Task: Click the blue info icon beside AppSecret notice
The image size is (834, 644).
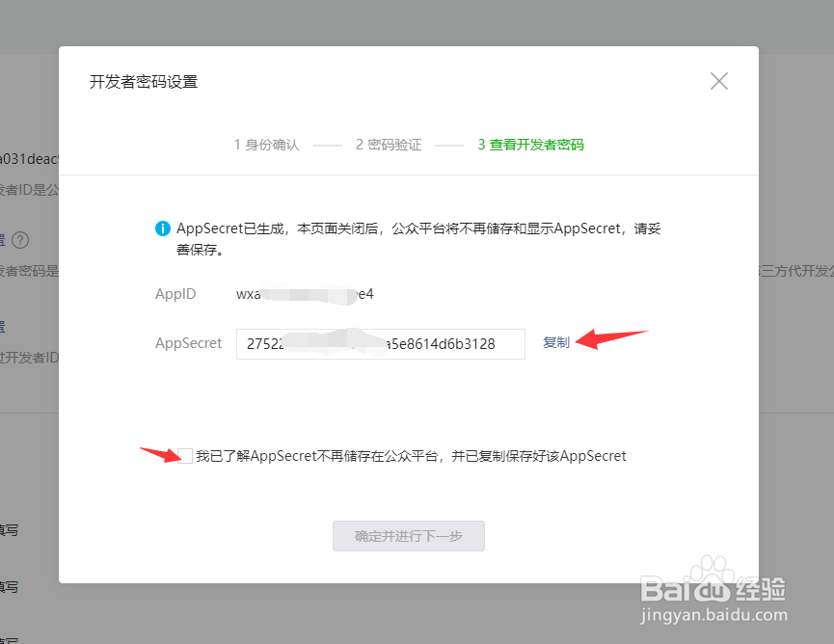Action: 163,228
